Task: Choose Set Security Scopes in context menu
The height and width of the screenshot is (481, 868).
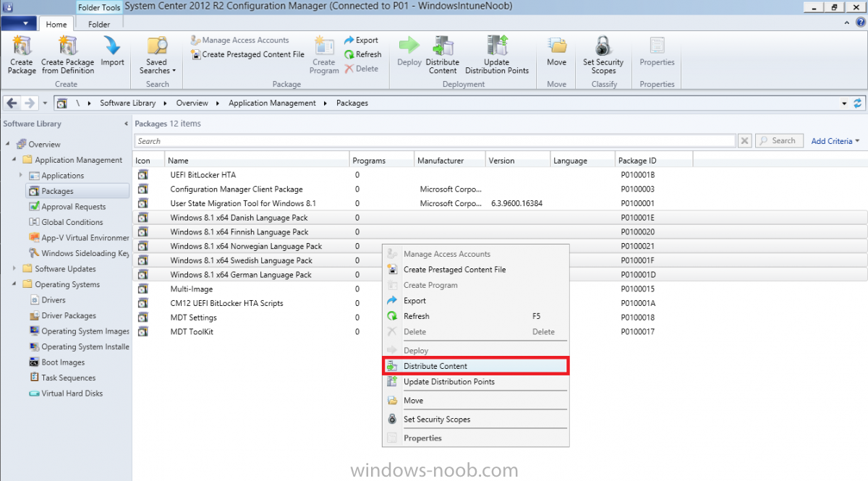Action: [475, 420]
